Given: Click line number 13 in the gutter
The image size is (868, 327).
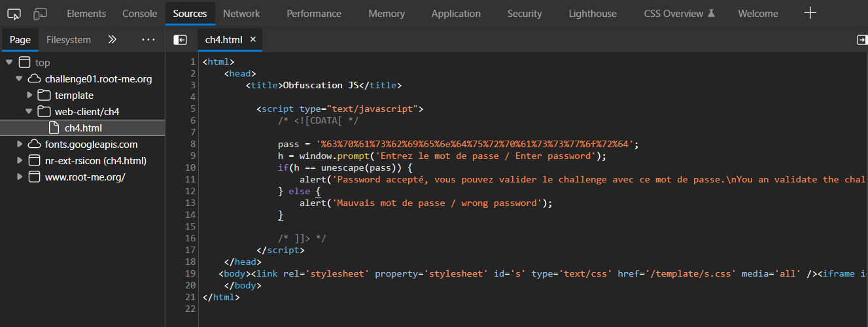Looking at the screenshot, I should coord(190,203).
